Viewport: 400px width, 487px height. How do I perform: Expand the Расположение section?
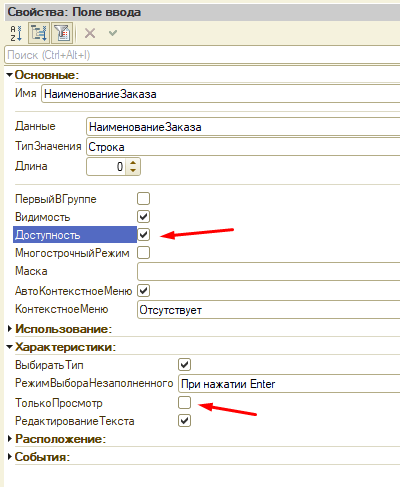pyautogui.click(x=10, y=439)
